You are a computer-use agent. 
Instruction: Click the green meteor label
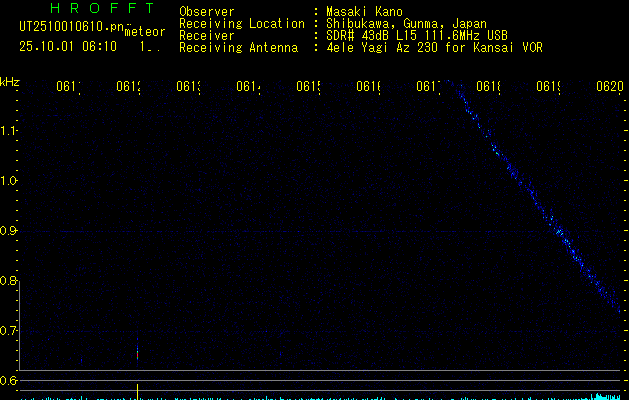145,32
